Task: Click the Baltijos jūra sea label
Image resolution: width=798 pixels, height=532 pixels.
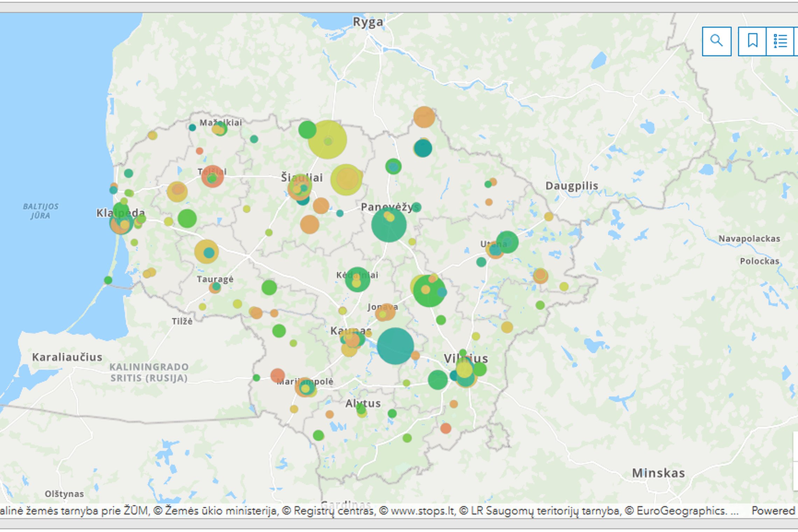Action: coord(41,211)
